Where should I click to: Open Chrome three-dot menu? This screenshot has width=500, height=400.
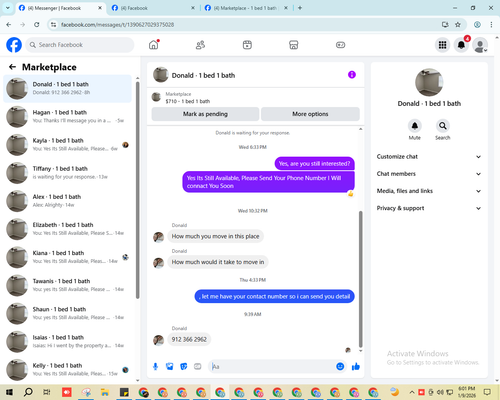[x=491, y=24]
